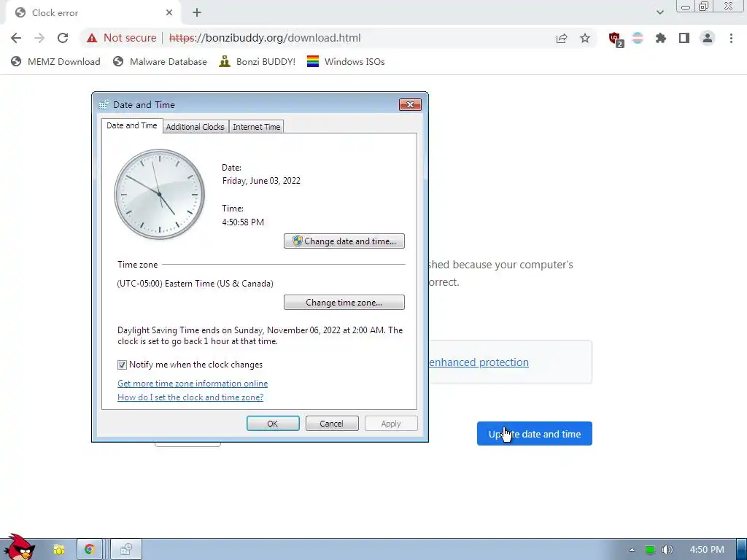Select the Date and Time tab
Screen dimensions: 747x560
(132, 125)
